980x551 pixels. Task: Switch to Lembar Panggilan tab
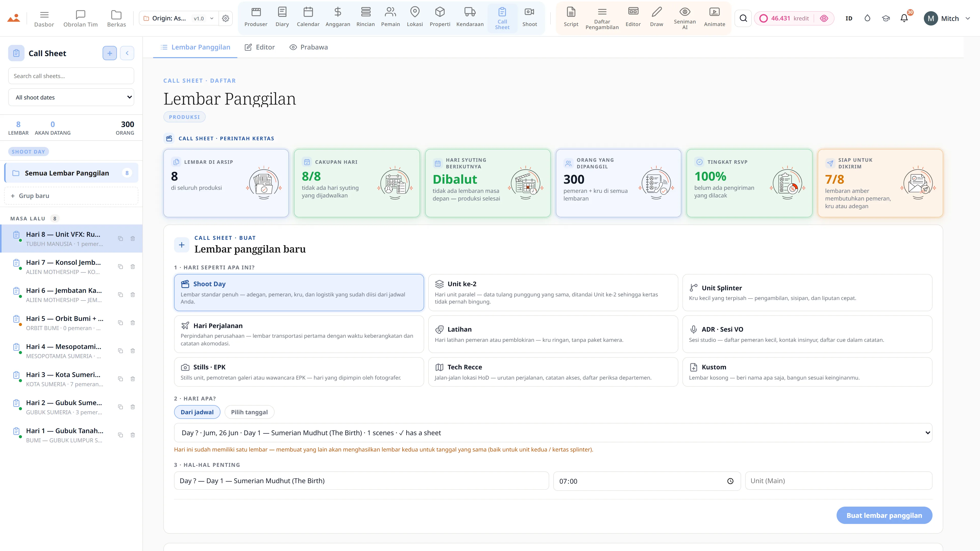click(x=195, y=47)
